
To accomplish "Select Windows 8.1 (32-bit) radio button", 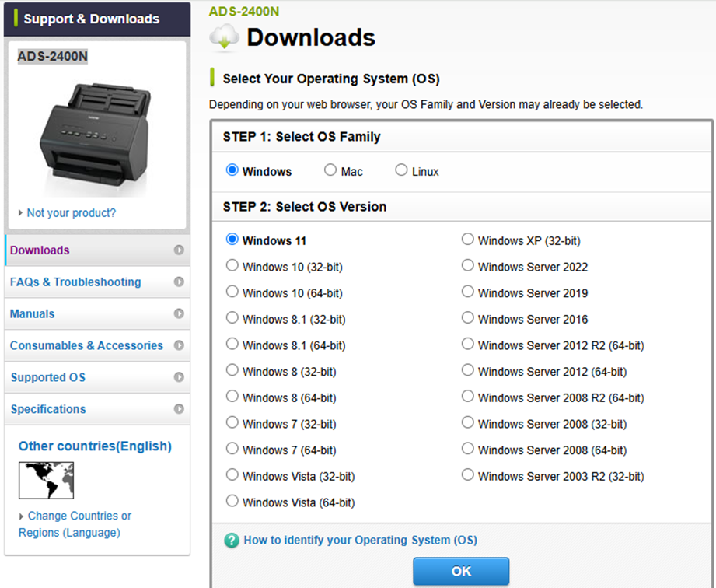I will (x=232, y=317).
